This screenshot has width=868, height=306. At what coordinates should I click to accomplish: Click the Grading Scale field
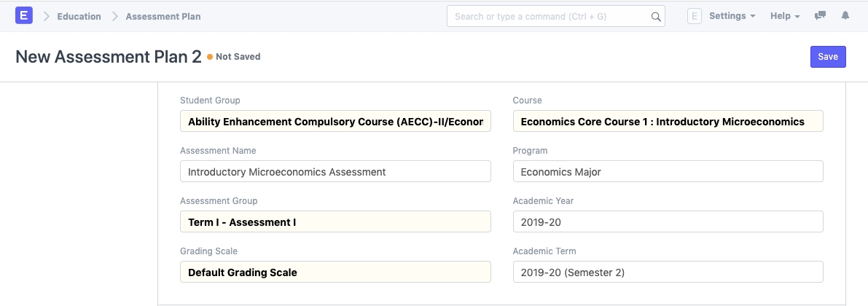tap(335, 272)
